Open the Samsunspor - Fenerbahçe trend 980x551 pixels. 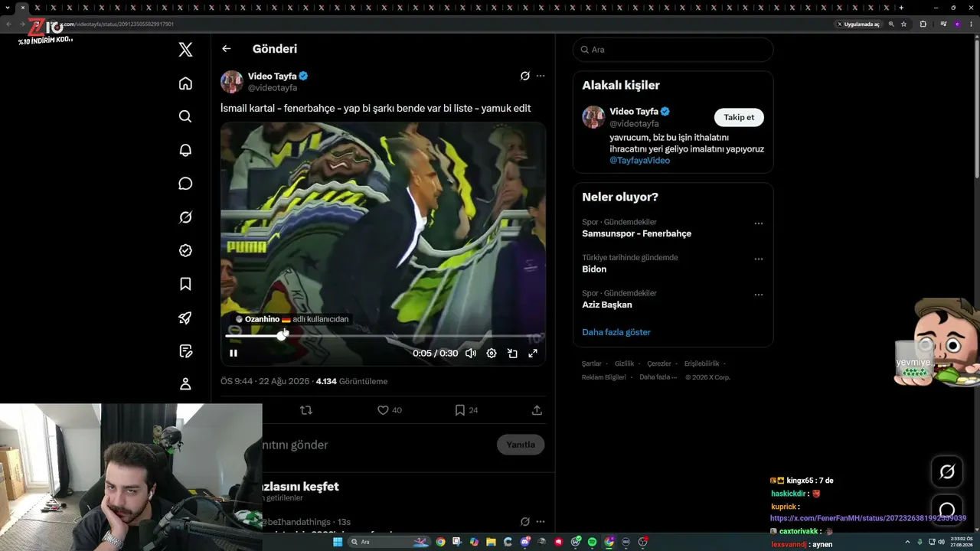[x=636, y=233]
